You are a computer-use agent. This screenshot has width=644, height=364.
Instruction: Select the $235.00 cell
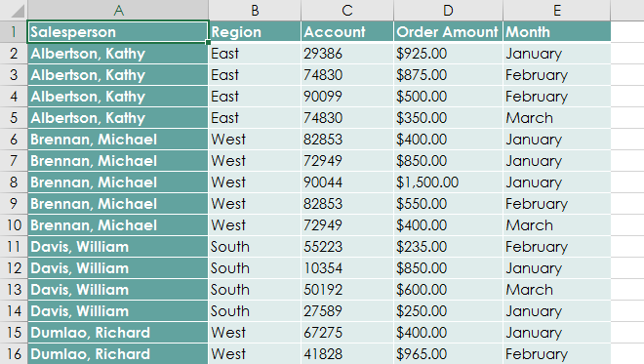[448, 247]
